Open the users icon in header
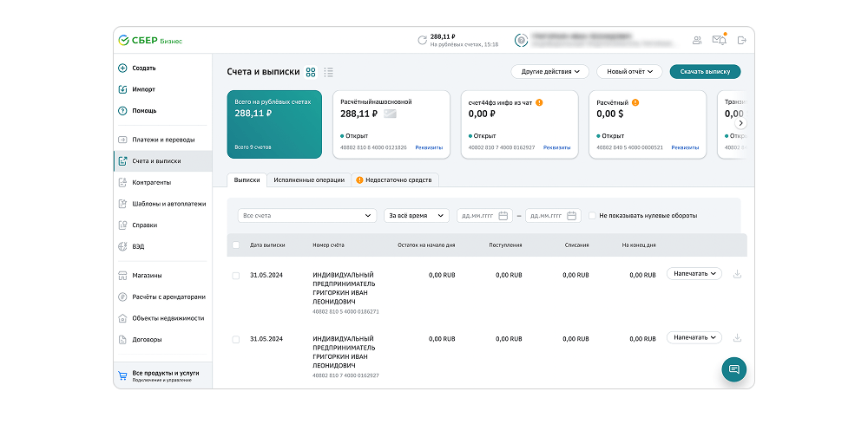 [697, 41]
